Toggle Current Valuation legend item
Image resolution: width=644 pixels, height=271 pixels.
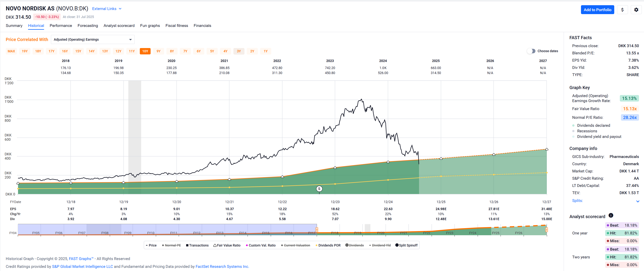(x=295, y=245)
